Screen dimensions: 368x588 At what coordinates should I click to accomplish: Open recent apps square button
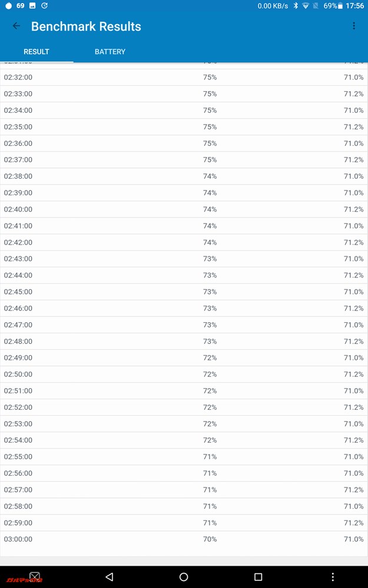tap(258, 577)
